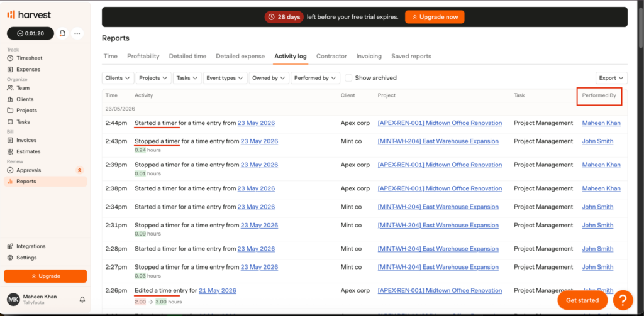Screen dimensions: 644x316
Task: Open 23 May 2026 link in 2:31pm row
Action: [x=259, y=225]
